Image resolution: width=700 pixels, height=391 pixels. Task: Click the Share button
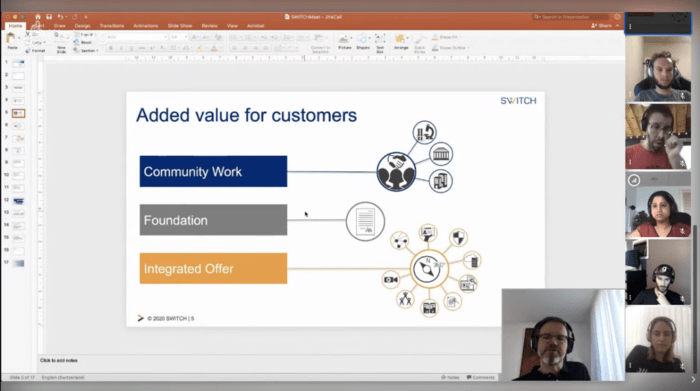coord(602,26)
